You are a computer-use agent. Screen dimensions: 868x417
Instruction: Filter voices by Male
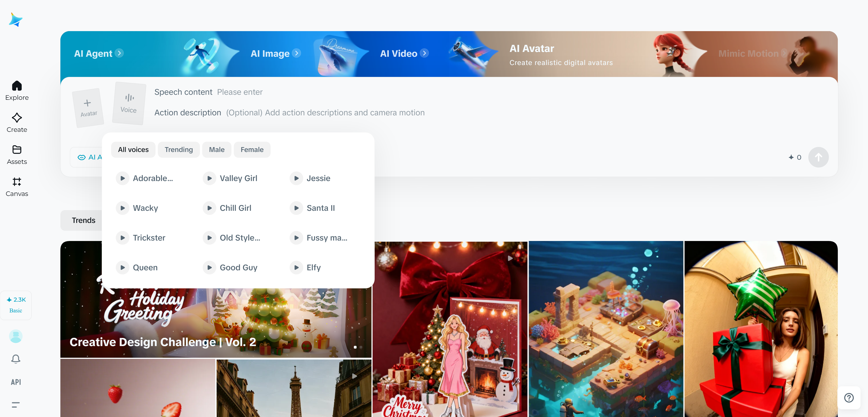coord(216,149)
